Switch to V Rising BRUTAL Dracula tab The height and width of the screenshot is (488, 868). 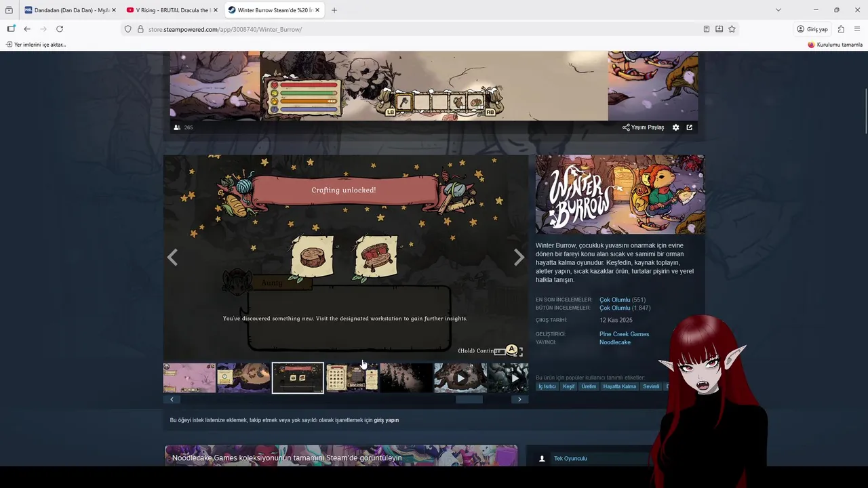tap(172, 10)
